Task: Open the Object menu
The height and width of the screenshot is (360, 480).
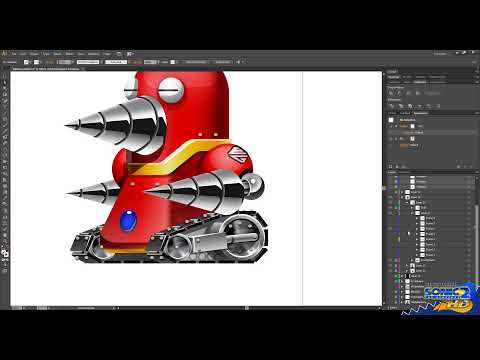Action: click(34, 54)
